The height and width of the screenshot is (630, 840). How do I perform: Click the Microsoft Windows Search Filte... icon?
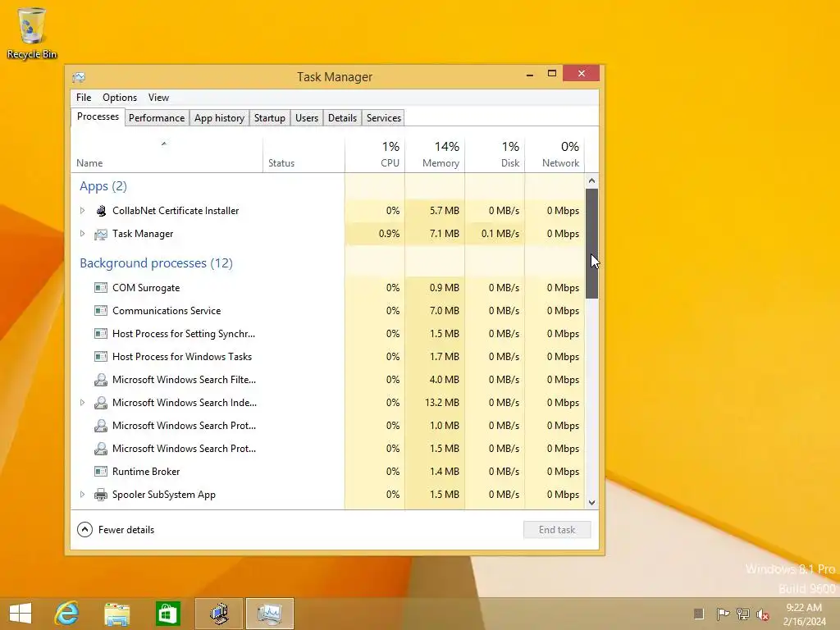[101, 380]
